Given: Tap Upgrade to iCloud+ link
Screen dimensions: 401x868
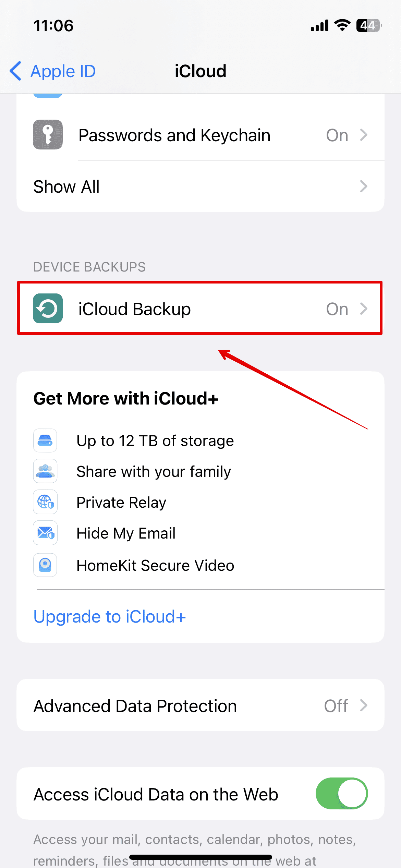Looking at the screenshot, I should pos(110,617).
